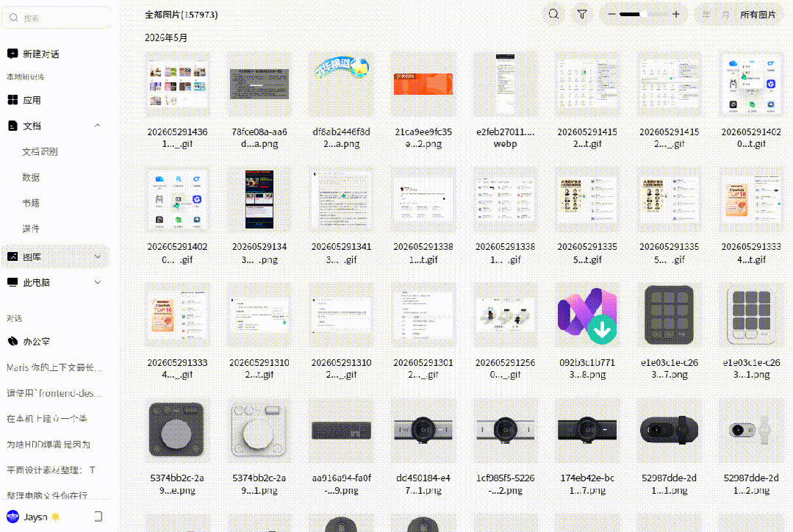
Task: Open thumbnail 202605291338 1...t.gif
Action: point(423,199)
